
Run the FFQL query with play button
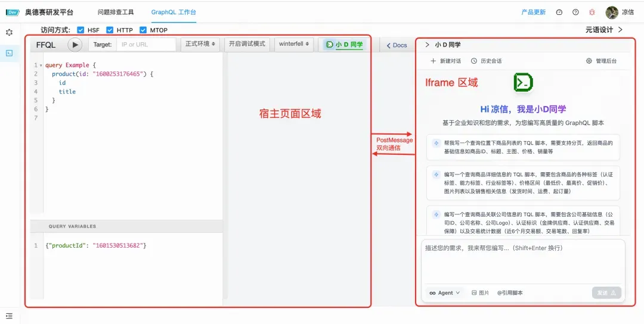[x=75, y=45]
